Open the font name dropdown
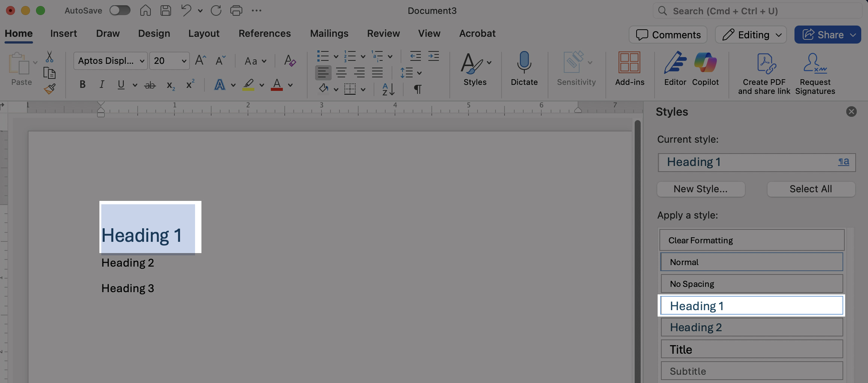868x383 pixels. click(142, 61)
